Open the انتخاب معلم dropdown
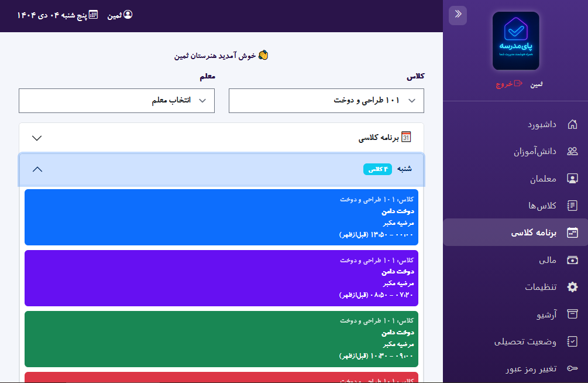Viewport: 588px width, 383px height. pos(116,100)
